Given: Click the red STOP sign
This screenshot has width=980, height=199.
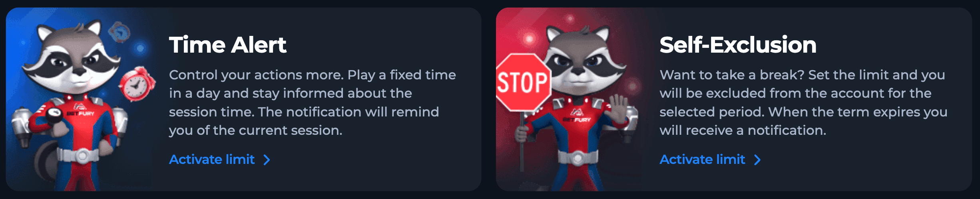Looking at the screenshot, I should [x=523, y=83].
